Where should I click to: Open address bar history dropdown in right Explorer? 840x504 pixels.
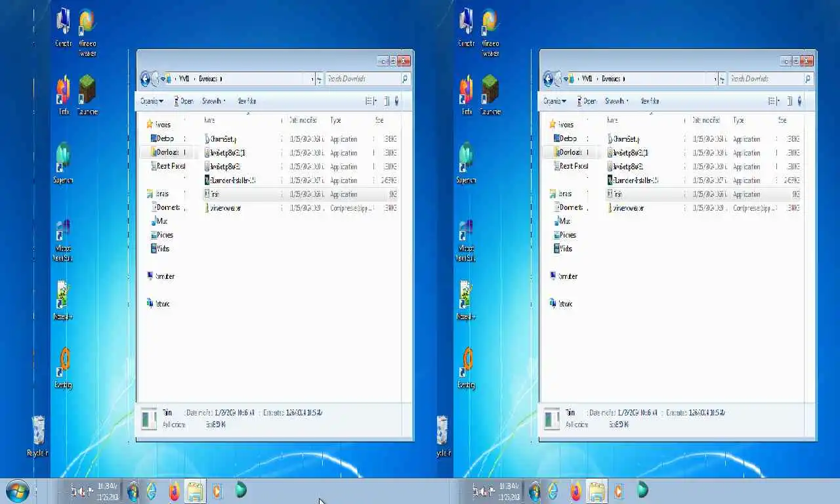point(715,79)
